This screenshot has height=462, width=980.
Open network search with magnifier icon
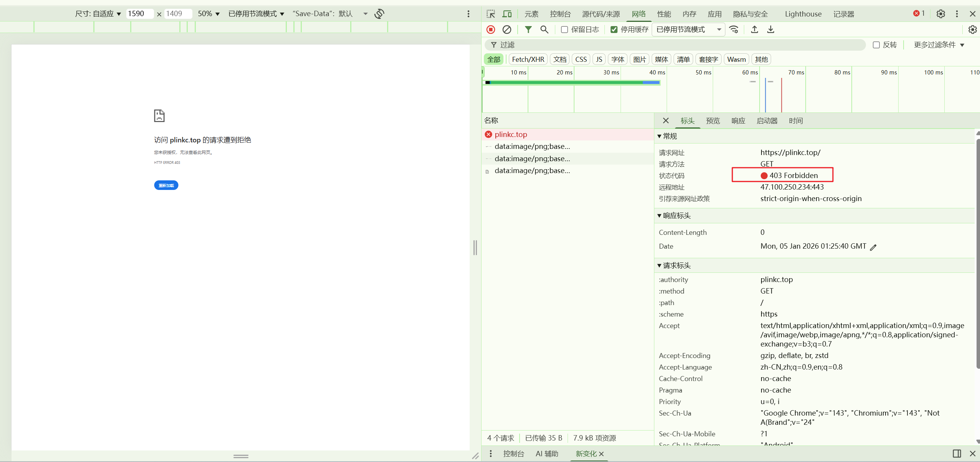coord(544,30)
